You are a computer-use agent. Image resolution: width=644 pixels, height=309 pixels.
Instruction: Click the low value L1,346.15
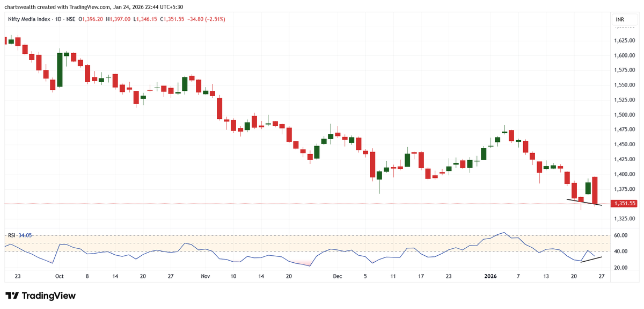(144, 19)
